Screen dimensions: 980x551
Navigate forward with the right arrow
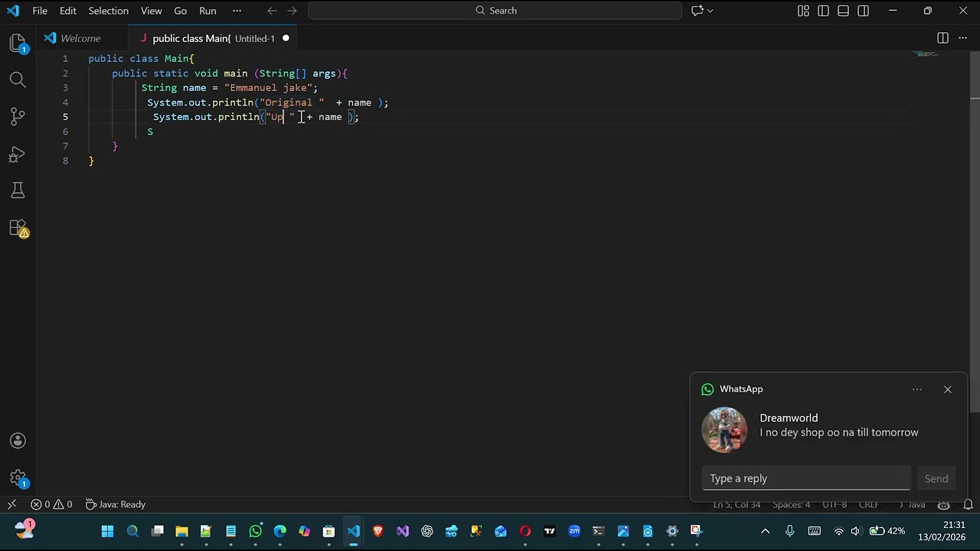(x=292, y=11)
